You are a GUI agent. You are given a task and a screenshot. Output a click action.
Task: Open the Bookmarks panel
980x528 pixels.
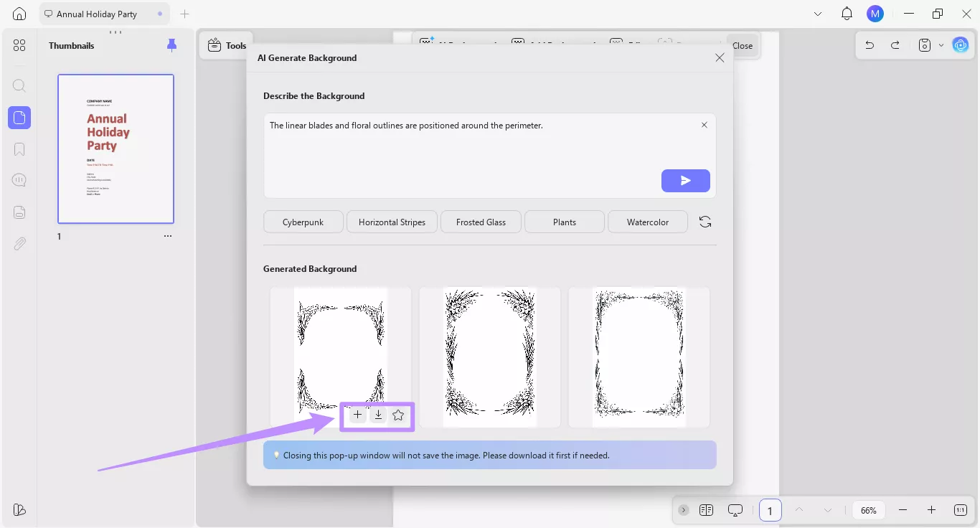coord(19,148)
